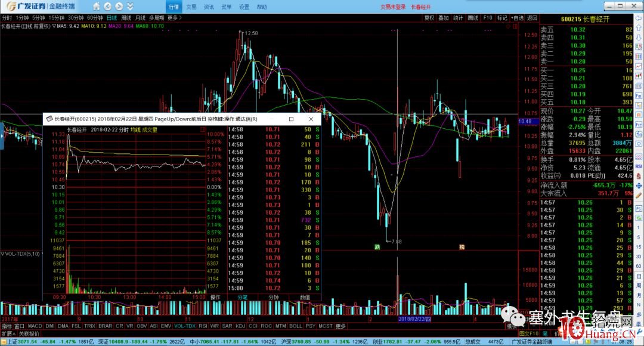644x346 pixels.
Task: Open the MA indicator dropdown triangle
Action: coord(54,26)
